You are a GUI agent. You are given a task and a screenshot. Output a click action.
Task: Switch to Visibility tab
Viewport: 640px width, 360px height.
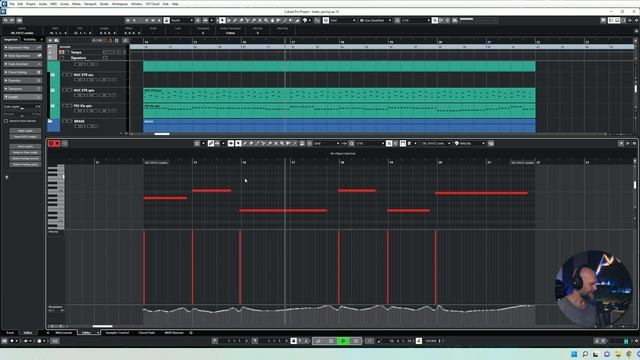click(30, 39)
